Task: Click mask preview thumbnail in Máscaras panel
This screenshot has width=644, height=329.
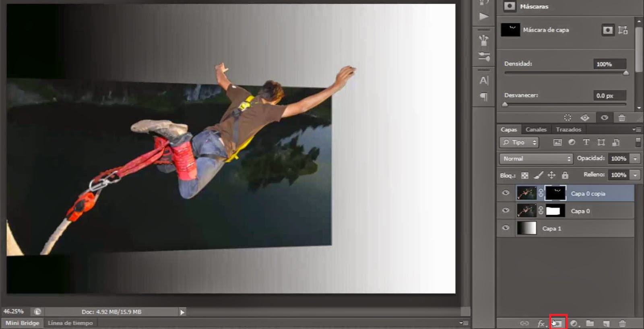Action: pyautogui.click(x=510, y=30)
